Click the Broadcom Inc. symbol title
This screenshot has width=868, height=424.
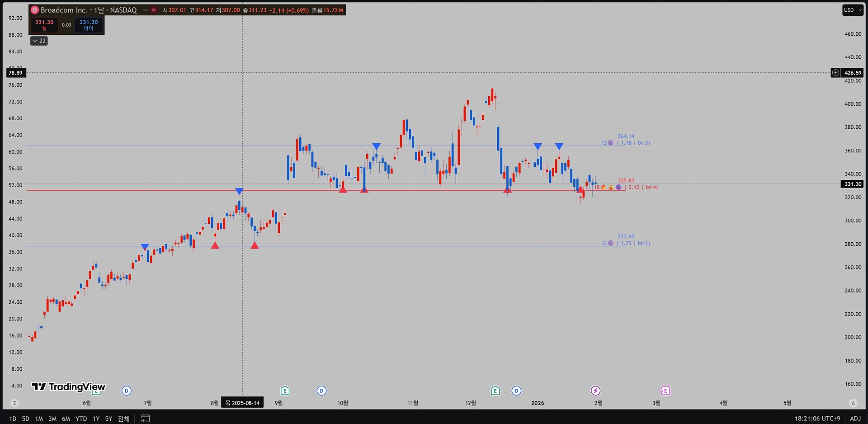(64, 10)
